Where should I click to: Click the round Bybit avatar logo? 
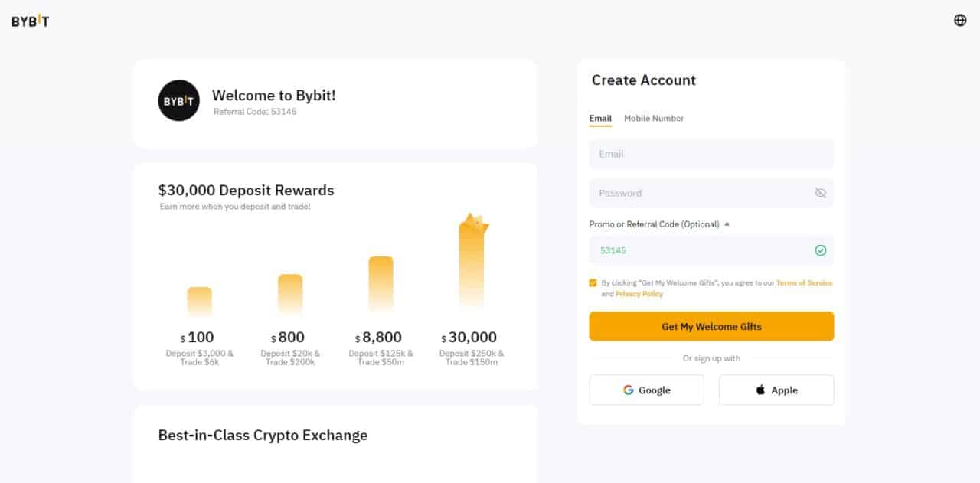178,100
